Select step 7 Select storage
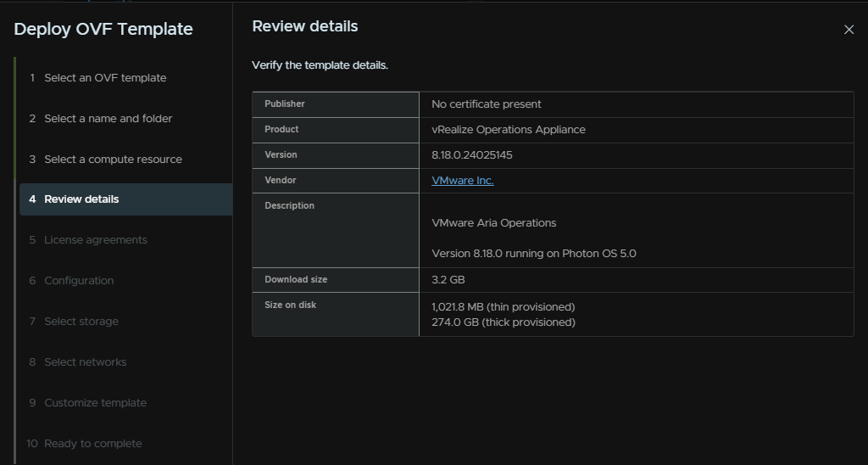Image resolution: width=868 pixels, height=465 pixels. [x=74, y=321]
